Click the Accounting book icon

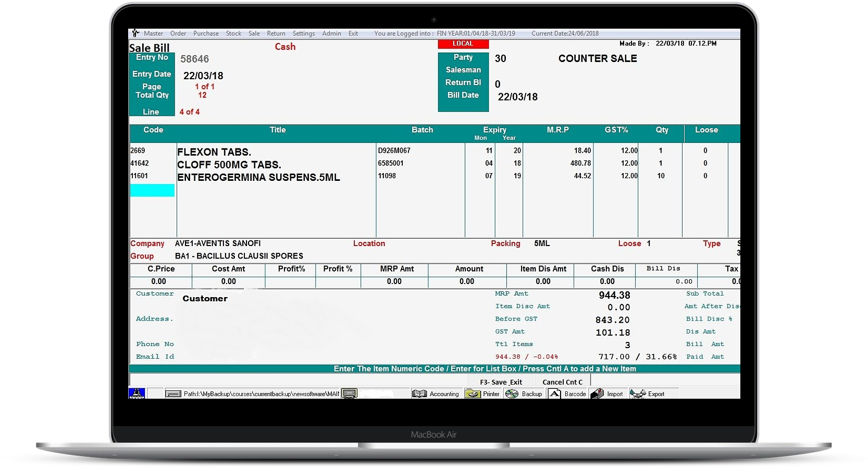[x=419, y=394]
